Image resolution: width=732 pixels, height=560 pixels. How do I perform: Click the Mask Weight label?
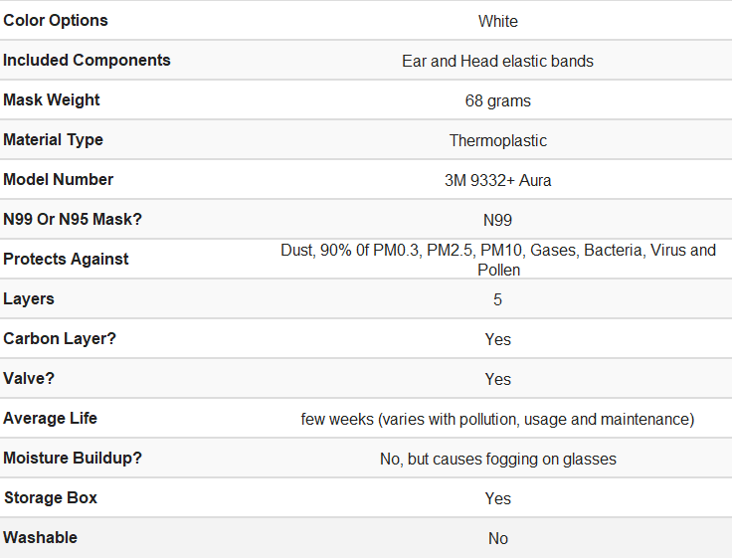pyautogui.click(x=52, y=99)
